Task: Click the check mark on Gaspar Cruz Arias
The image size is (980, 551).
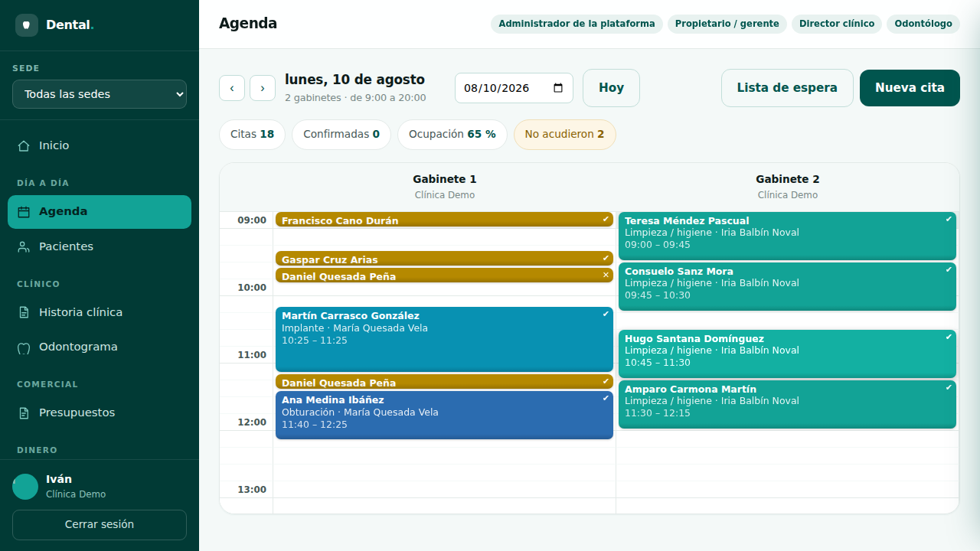Action: pyautogui.click(x=606, y=258)
